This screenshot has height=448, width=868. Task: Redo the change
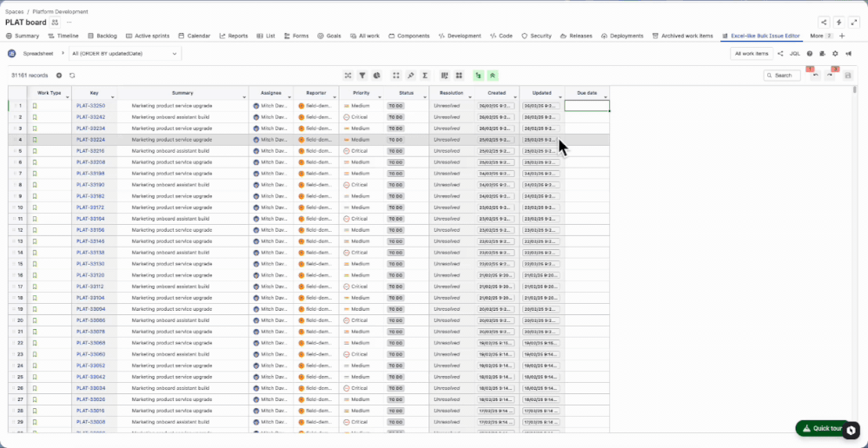pos(829,76)
